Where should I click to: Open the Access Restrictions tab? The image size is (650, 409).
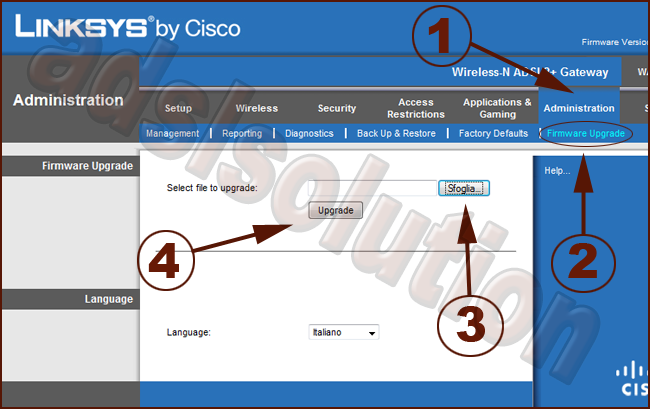click(x=416, y=108)
